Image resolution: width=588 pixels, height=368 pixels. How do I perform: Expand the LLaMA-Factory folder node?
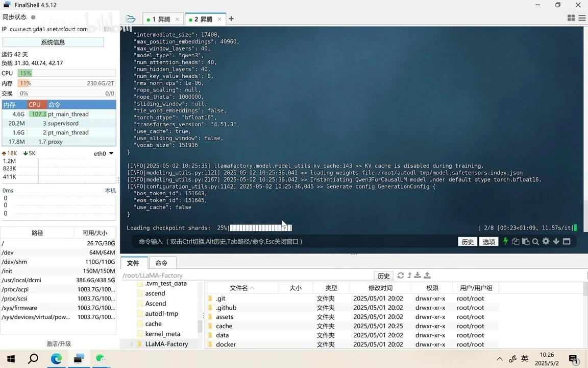(x=131, y=343)
